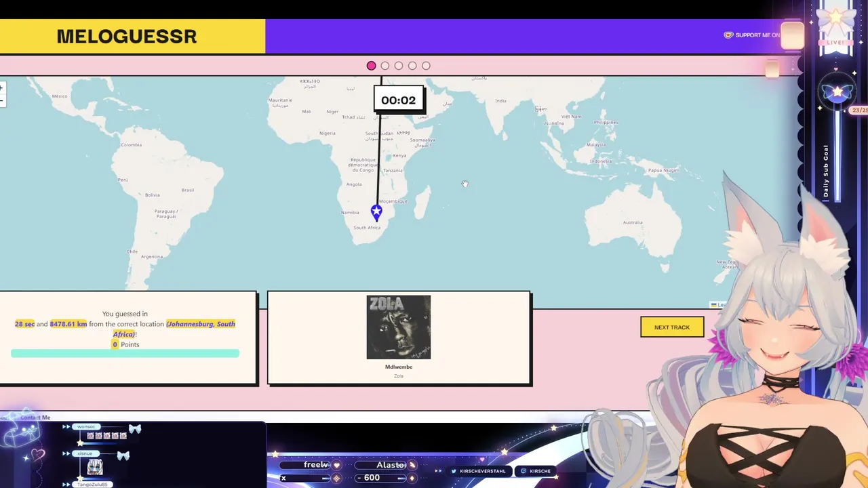Click the Twitch KIRSCHE badge
This screenshot has width=868, height=488.
[536, 471]
